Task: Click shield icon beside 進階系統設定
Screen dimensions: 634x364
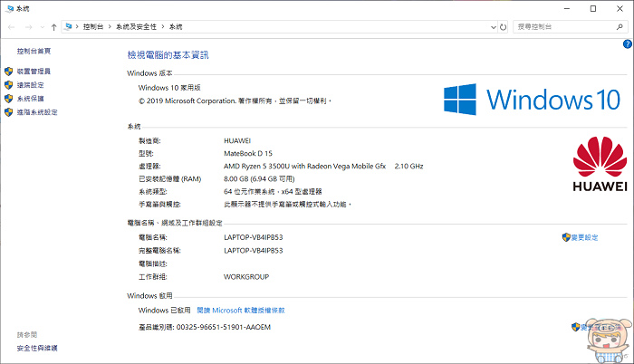Action: coord(8,112)
